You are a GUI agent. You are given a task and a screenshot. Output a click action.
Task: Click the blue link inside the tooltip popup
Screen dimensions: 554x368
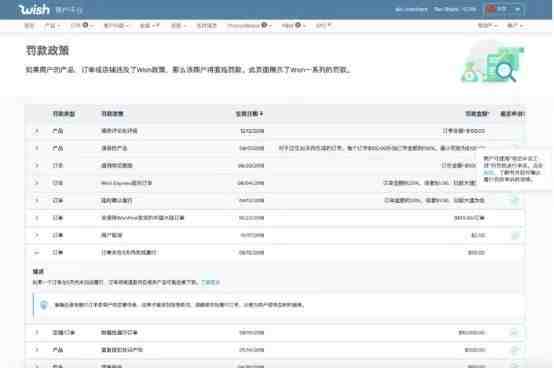pyautogui.click(x=488, y=172)
